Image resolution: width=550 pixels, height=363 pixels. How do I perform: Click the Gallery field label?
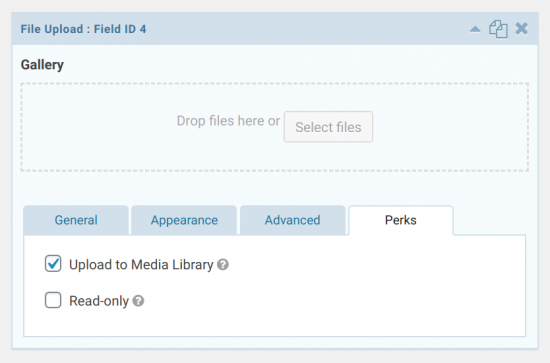(42, 65)
